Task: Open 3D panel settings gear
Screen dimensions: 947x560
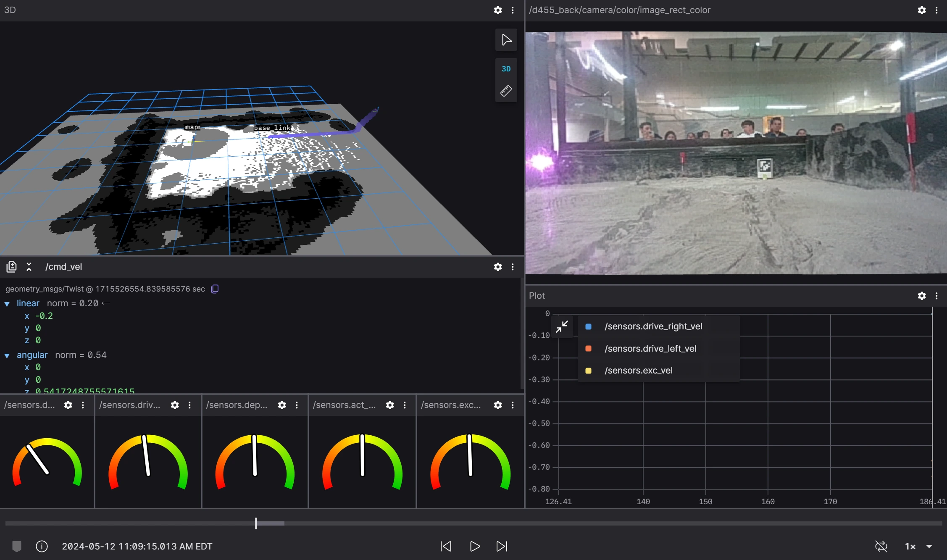Action: point(498,10)
